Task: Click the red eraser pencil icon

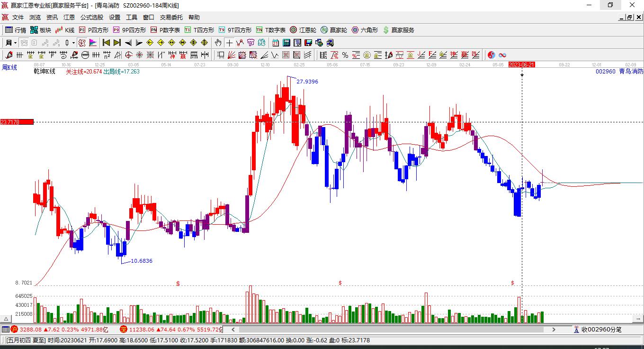Action: pyautogui.click(x=9, y=55)
